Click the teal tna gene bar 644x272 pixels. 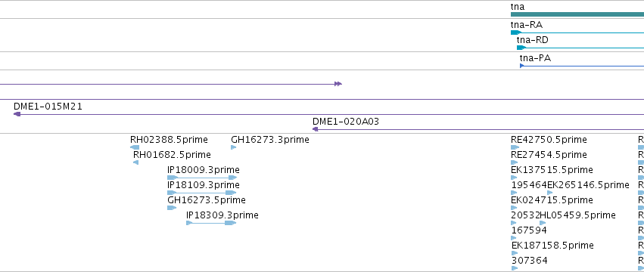click(x=577, y=14)
